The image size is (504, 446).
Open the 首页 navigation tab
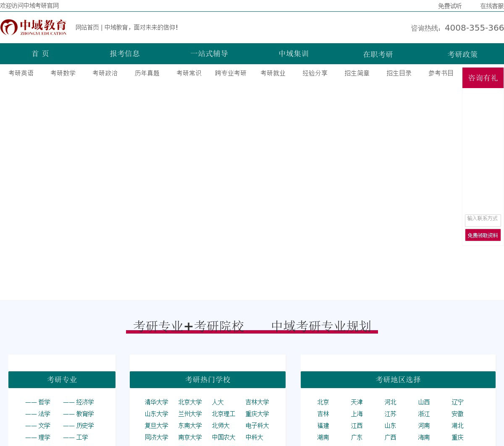click(x=40, y=54)
